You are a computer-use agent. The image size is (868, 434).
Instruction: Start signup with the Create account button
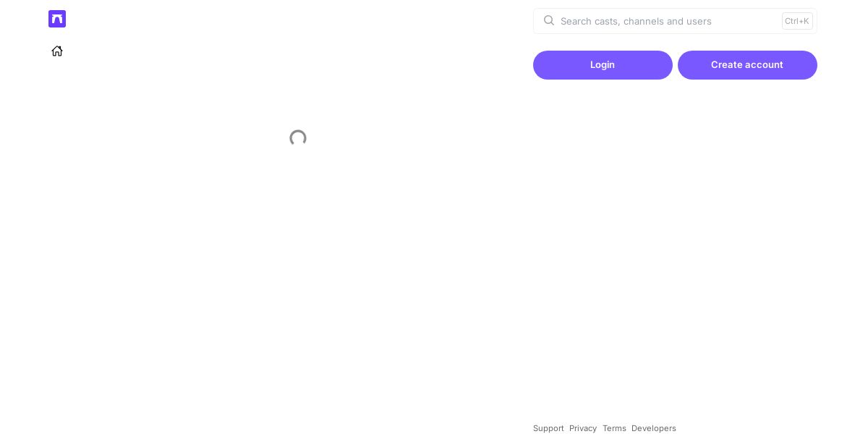point(747,65)
